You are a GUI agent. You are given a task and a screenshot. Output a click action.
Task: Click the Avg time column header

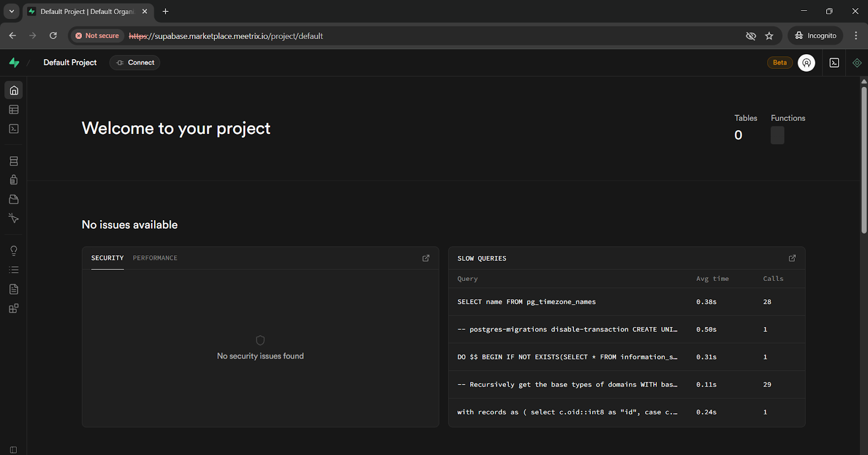712,279
